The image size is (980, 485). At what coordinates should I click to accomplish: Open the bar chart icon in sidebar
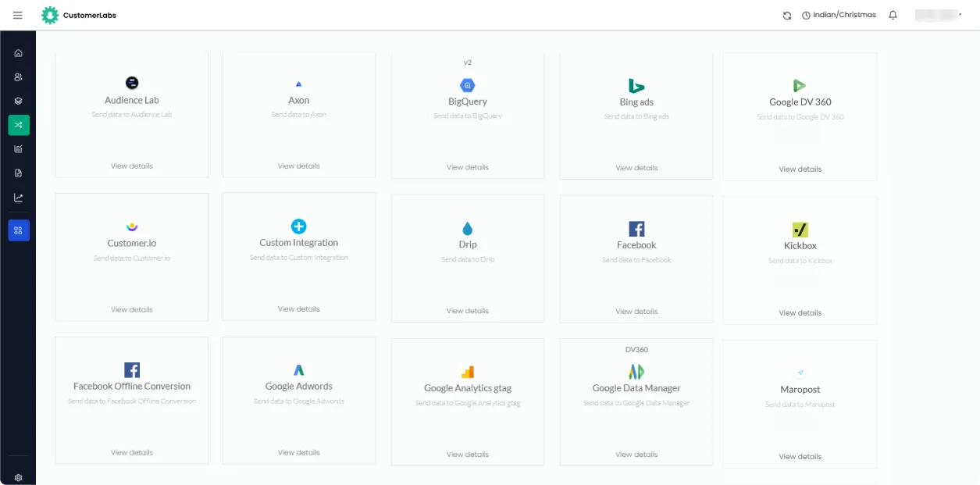click(x=19, y=148)
